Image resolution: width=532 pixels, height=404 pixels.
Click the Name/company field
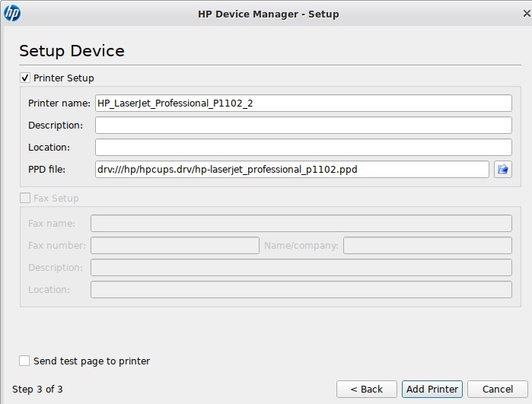tap(428, 245)
